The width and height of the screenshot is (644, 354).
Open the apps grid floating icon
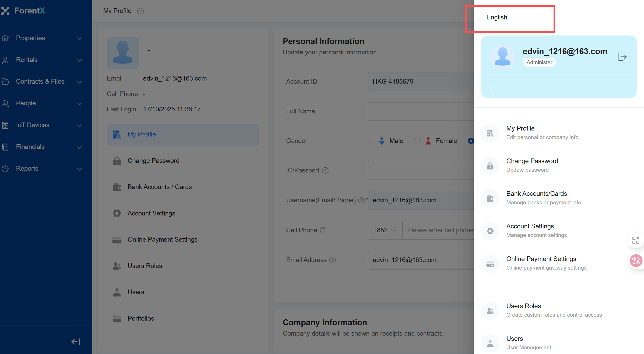point(635,240)
